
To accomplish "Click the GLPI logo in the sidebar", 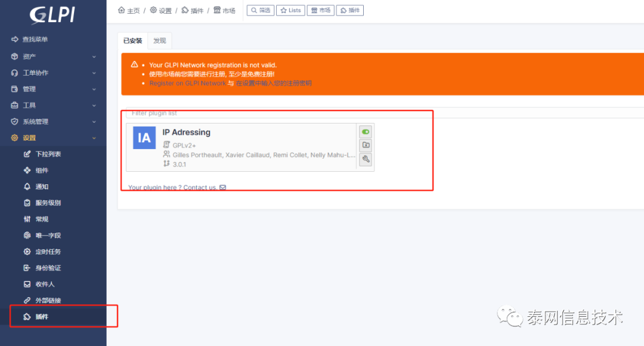I will 52,15.
